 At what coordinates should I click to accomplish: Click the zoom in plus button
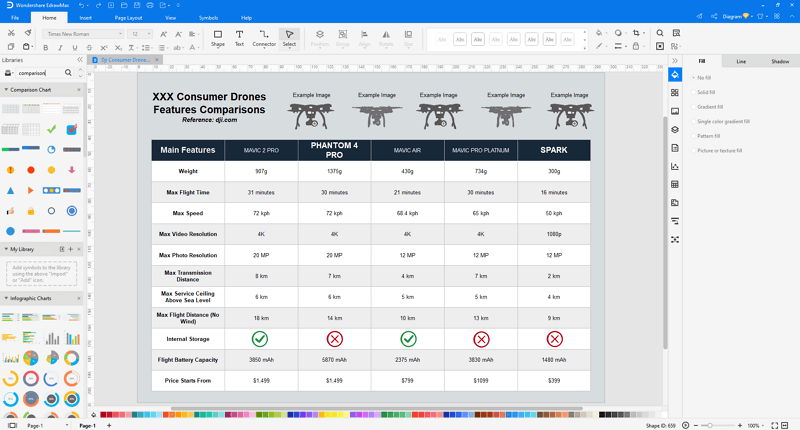tap(740, 425)
